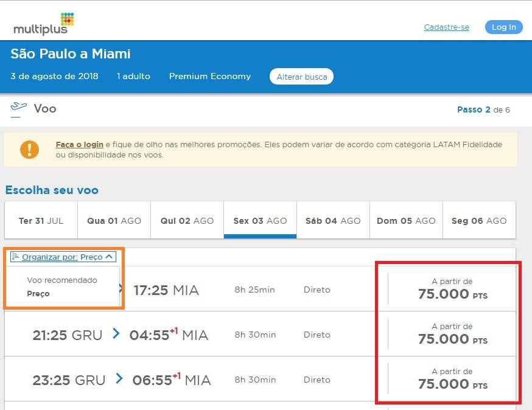Click the 1 adulto passenger text

[x=133, y=76]
